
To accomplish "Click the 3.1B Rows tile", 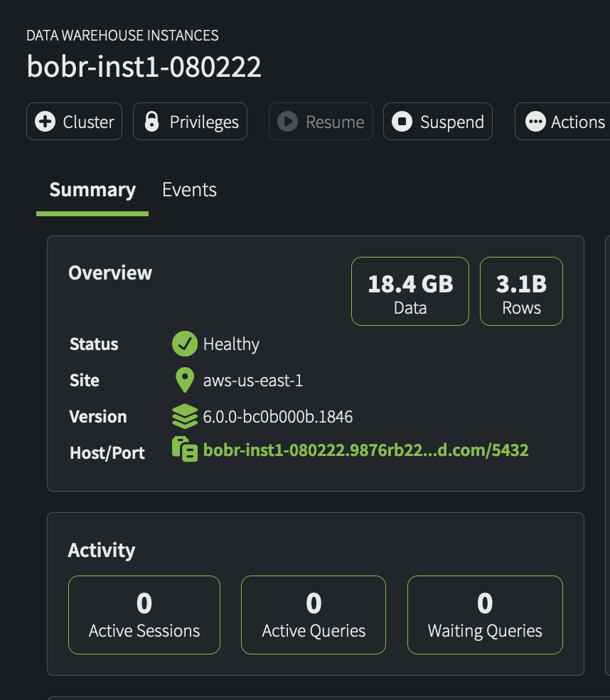I will pos(521,291).
